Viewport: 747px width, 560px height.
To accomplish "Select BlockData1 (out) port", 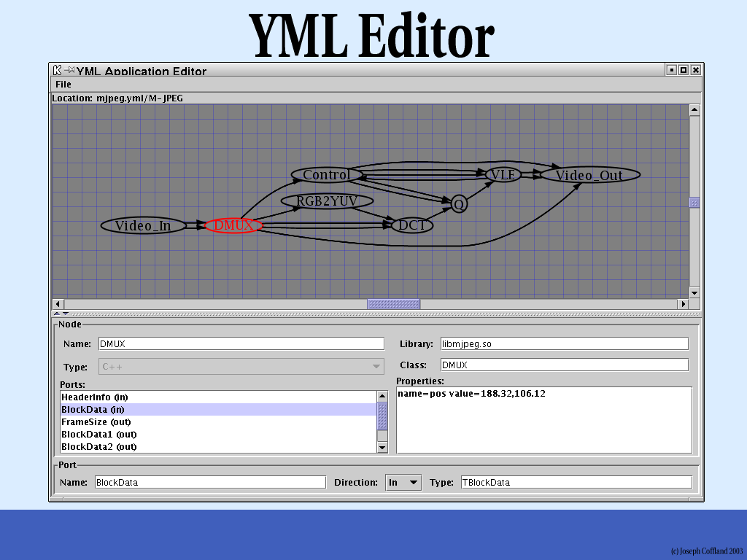I will [219, 435].
